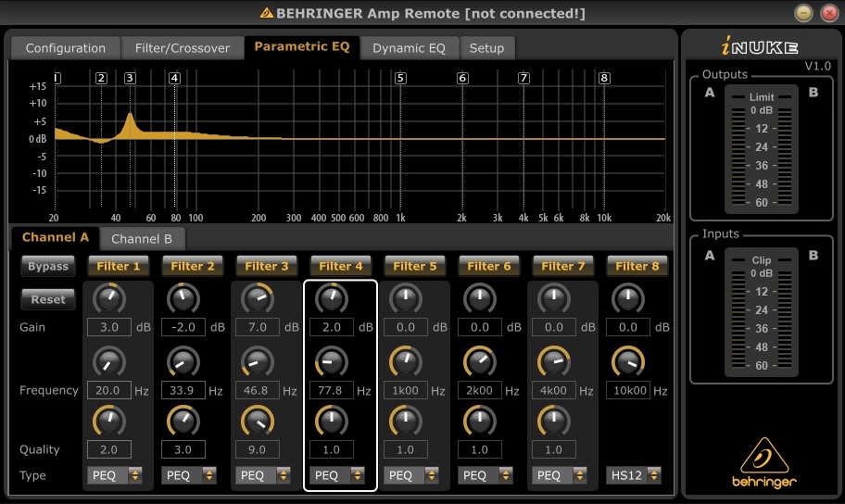Click Filter 5 frequency field showing 1k00
The height and width of the screenshot is (504, 845).
coord(405,390)
